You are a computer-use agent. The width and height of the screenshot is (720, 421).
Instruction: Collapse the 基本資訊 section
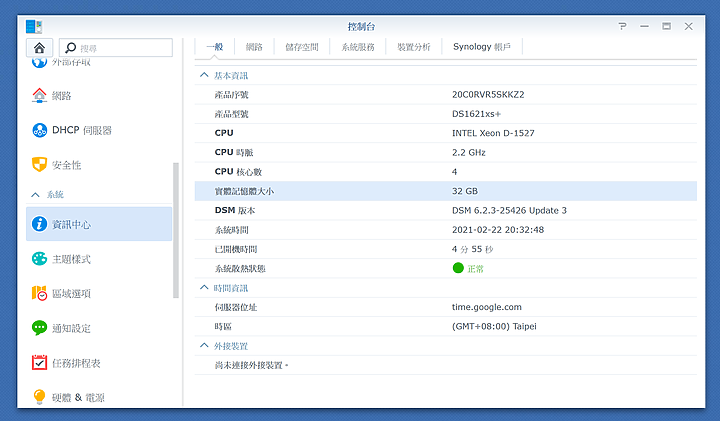point(204,75)
